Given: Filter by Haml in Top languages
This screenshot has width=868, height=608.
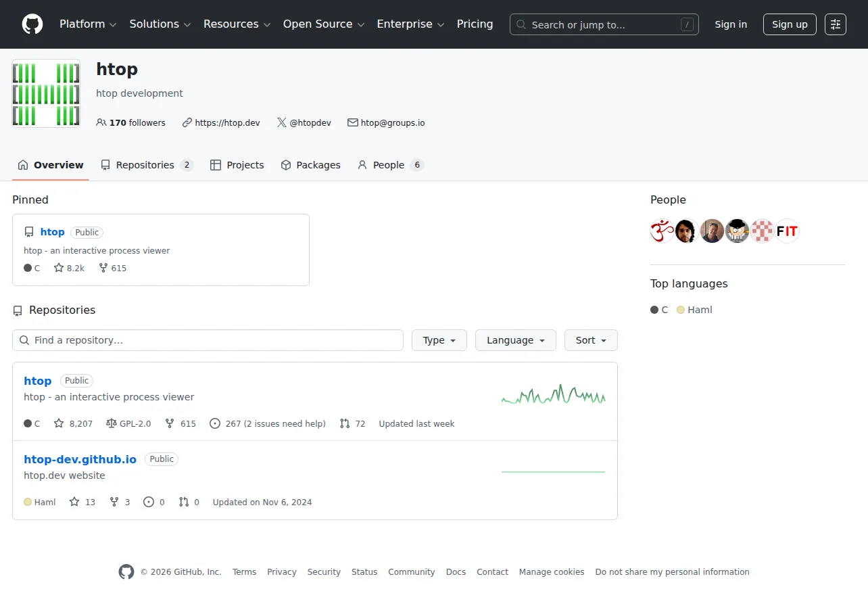Looking at the screenshot, I should [x=694, y=310].
